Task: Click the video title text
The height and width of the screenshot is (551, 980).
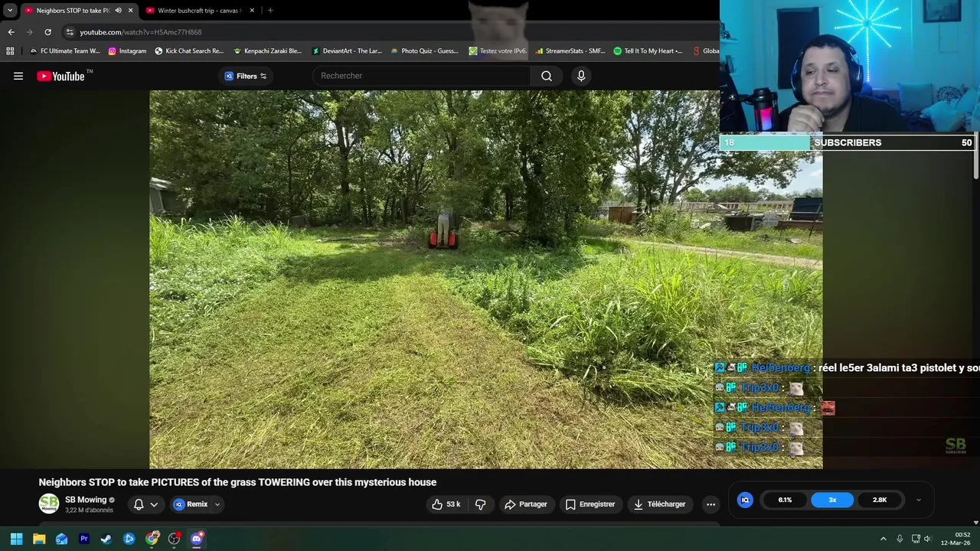Action: [x=237, y=482]
